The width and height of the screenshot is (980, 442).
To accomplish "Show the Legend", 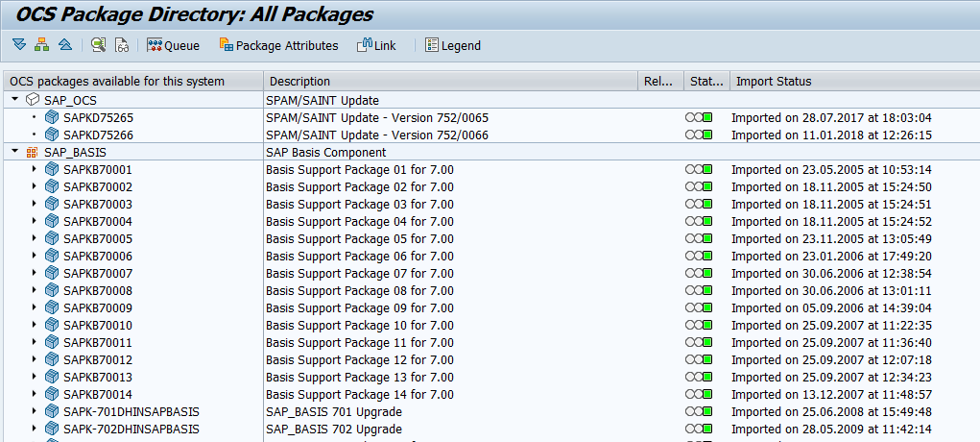I will (x=453, y=46).
